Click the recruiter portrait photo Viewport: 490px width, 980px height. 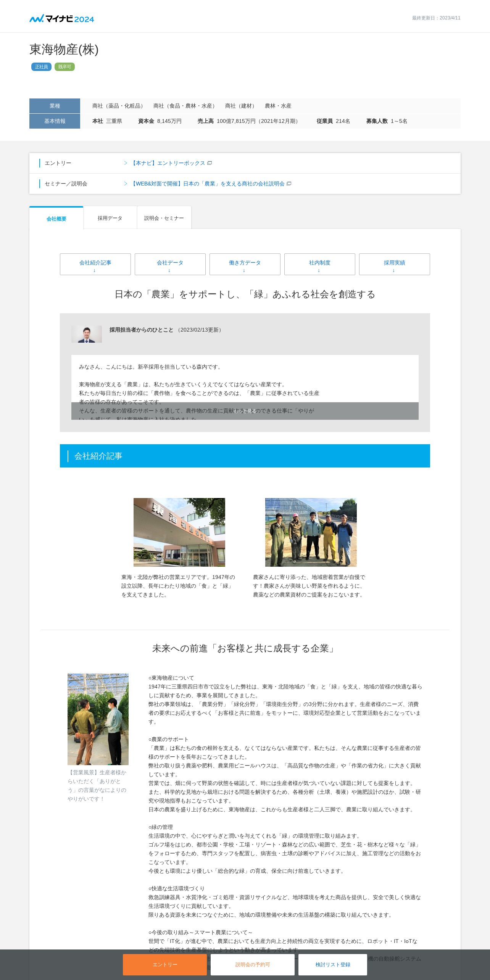click(87, 334)
